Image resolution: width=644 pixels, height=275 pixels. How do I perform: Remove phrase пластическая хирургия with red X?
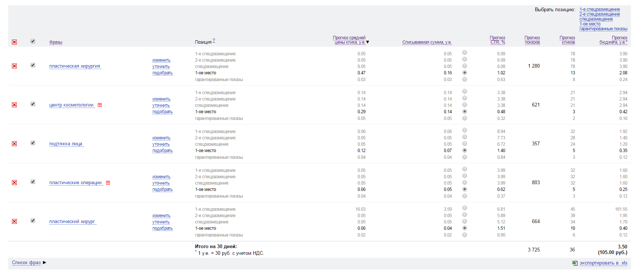point(14,66)
